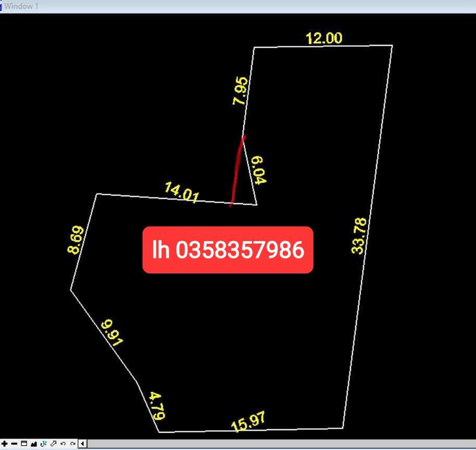Click the redo clockwise arrow icon
476x450 pixels.
[72, 444]
